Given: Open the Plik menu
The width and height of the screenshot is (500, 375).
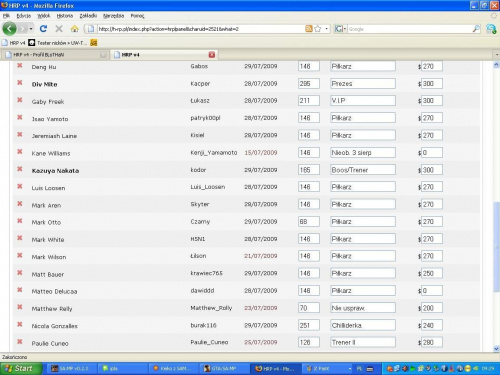Looking at the screenshot, I should coord(6,16).
